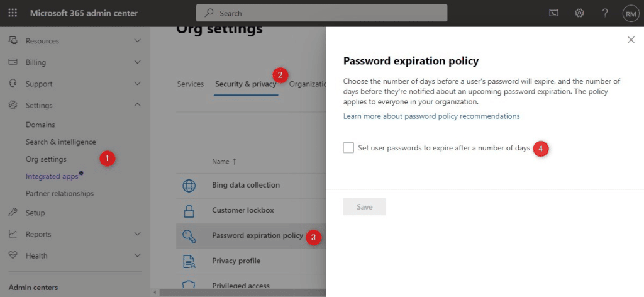Click the Bing data collection globe icon

189,186
